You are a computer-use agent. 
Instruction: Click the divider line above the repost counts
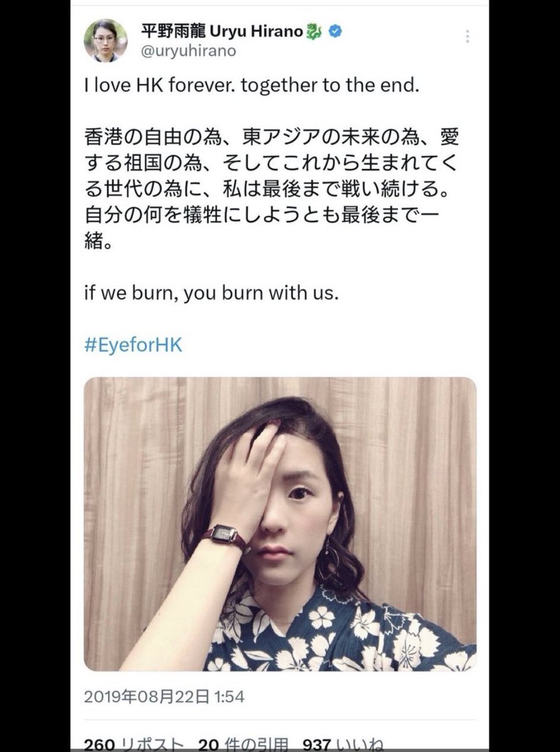[280, 720]
